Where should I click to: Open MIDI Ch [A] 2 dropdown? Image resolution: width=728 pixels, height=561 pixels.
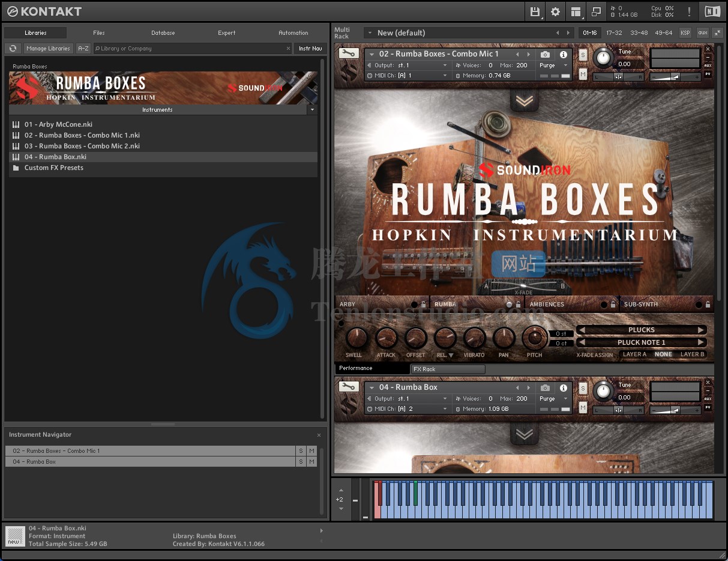[407, 409]
